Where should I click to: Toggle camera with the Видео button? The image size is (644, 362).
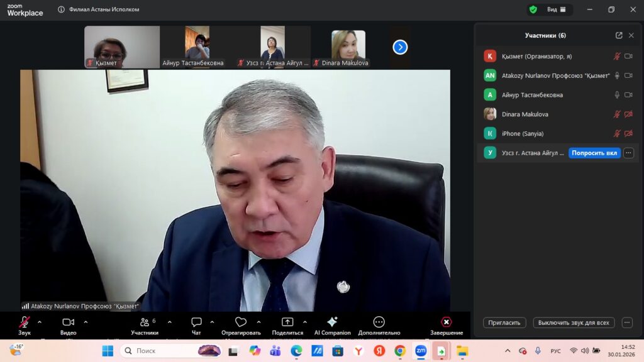click(68, 322)
